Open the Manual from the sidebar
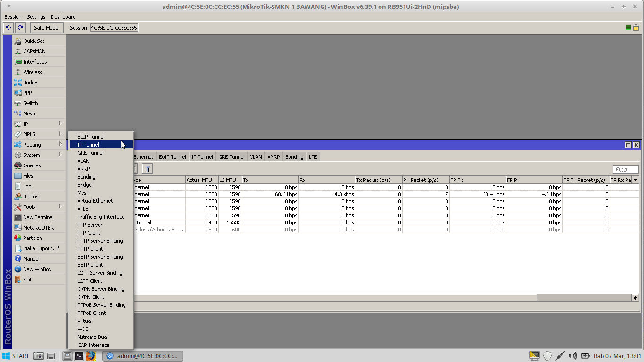644x362 pixels. tap(40, 259)
